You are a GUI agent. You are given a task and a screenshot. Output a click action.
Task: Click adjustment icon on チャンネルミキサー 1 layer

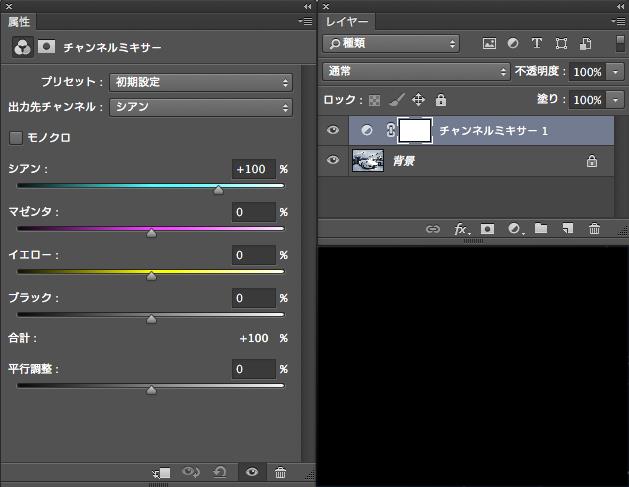pos(367,130)
